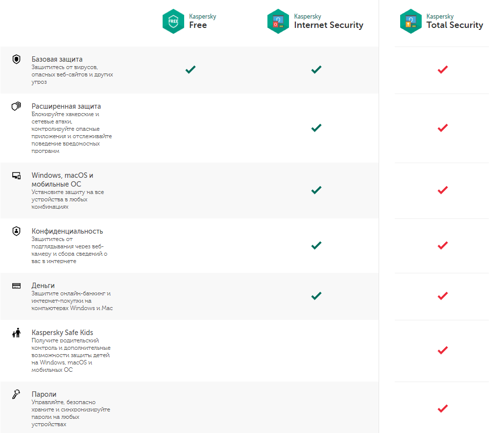Open the Total Security product title
Image resolution: width=504 pixels, height=433 pixels.
[x=455, y=21]
